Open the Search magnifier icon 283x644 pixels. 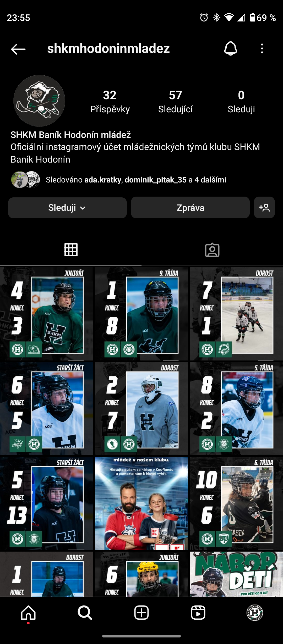(x=85, y=613)
